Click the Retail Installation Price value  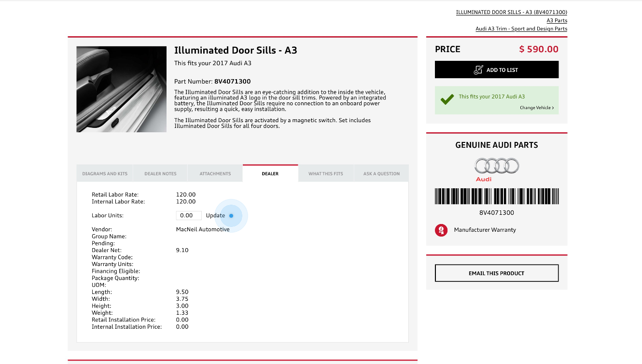point(182,320)
